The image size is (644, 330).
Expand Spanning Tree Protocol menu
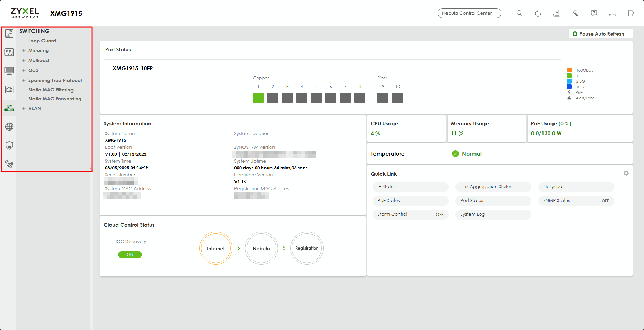[x=24, y=80]
